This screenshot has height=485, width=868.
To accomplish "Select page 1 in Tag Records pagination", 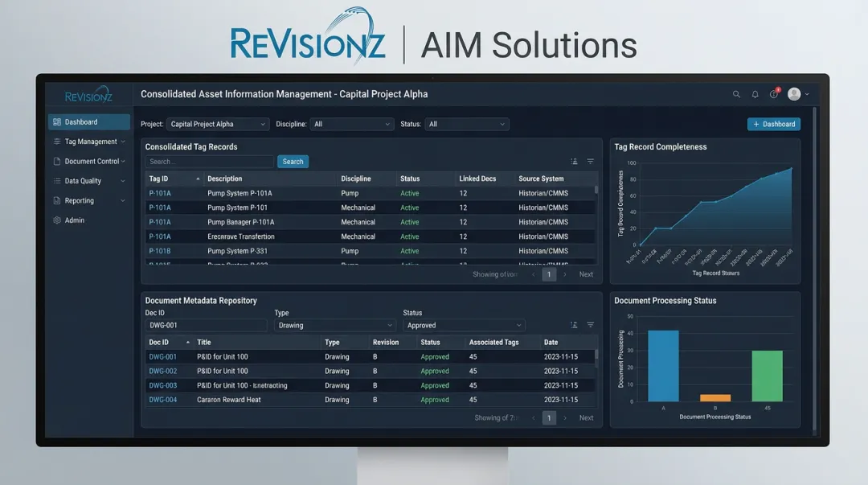I will pos(549,274).
